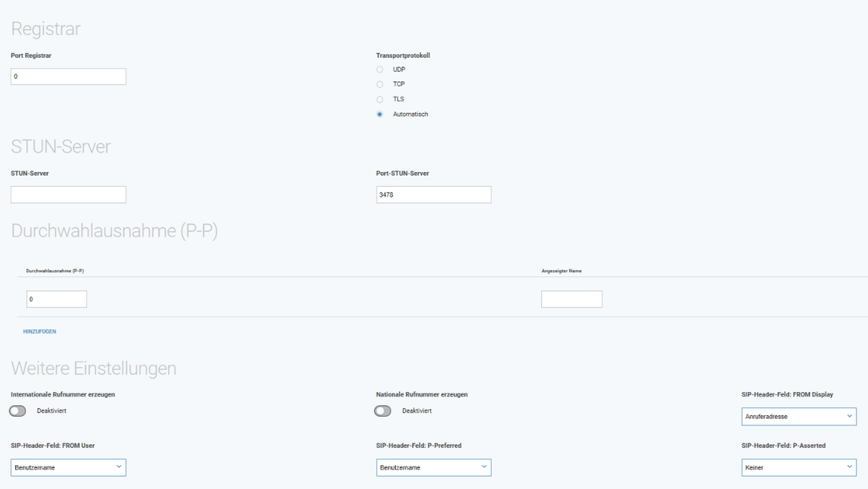Click into the empty STUN-Server text field
Screen dimensions: 868x489
(x=68, y=195)
